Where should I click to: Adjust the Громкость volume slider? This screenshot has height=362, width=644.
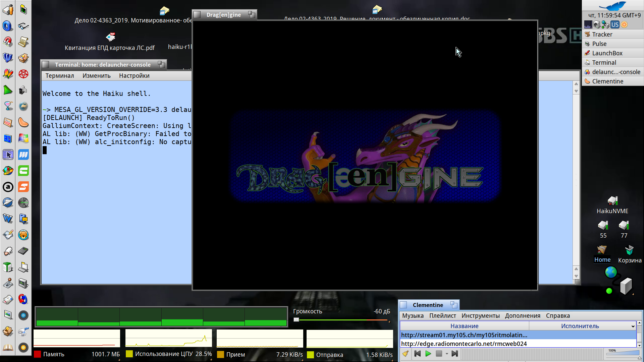coord(341,320)
